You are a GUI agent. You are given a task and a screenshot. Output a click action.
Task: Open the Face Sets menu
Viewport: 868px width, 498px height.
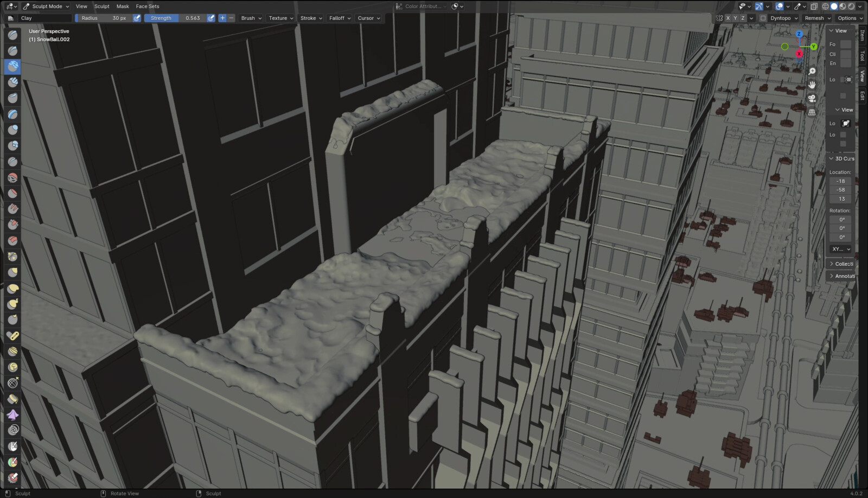[148, 7]
